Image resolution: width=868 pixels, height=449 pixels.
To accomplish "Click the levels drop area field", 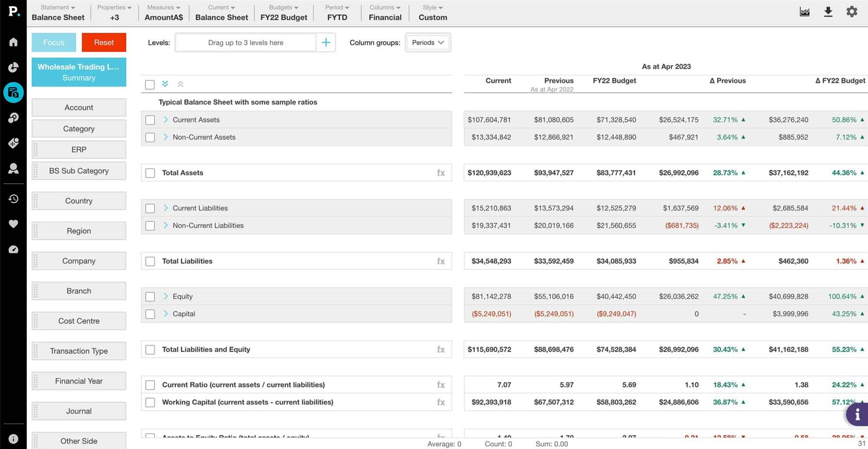I will [x=245, y=43].
